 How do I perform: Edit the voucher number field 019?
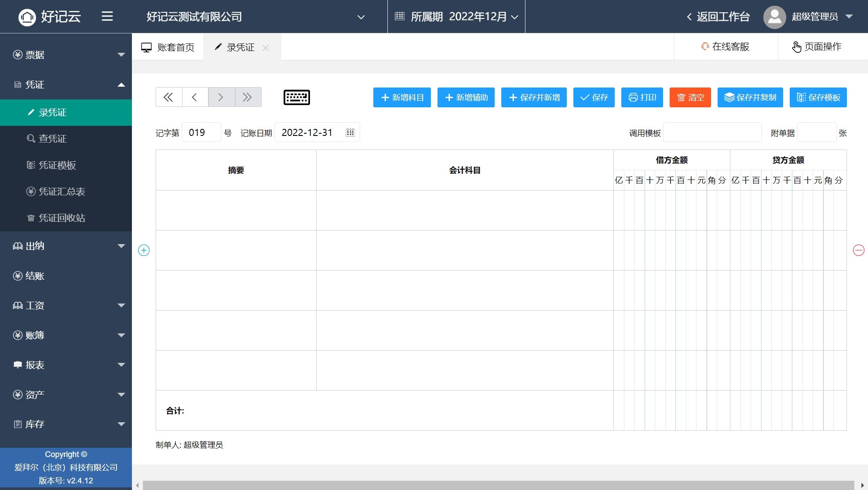[x=201, y=132]
